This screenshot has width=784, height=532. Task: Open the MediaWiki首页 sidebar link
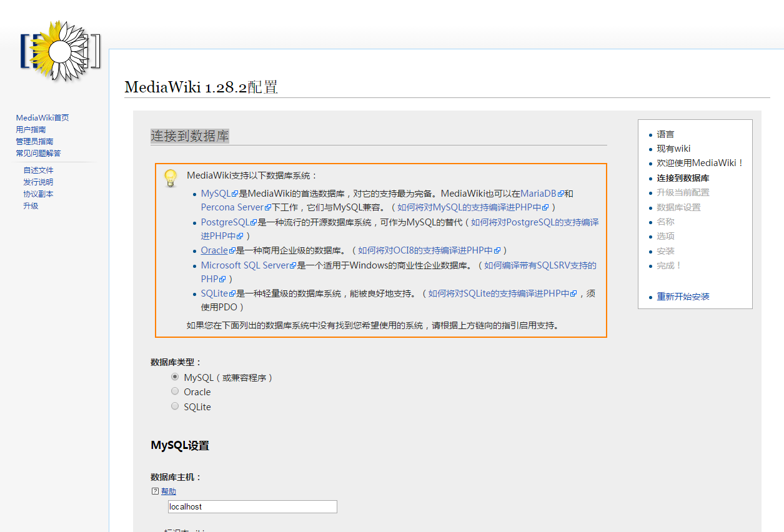[42, 117]
